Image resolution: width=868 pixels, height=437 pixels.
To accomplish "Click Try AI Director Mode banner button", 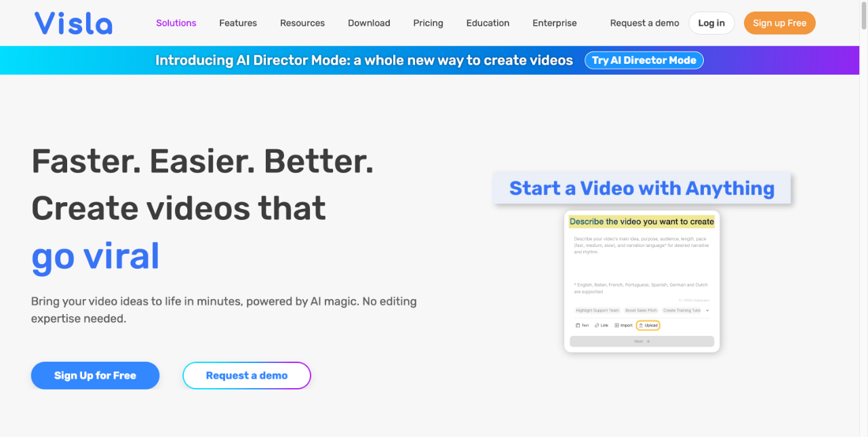I will (644, 60).
